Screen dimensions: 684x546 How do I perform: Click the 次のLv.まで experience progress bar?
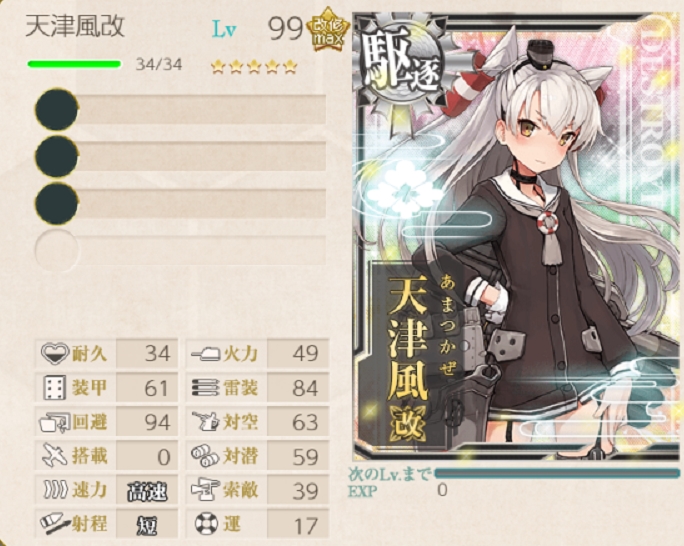(x=557, y=473)
